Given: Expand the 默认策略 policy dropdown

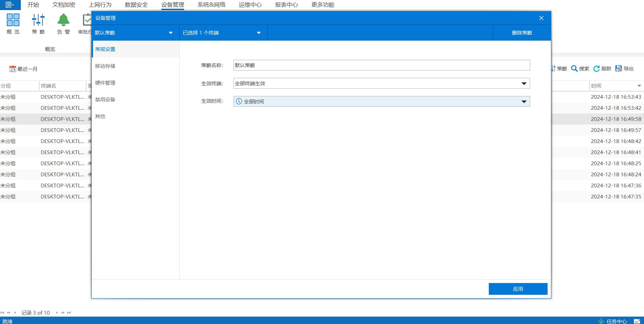Looking at the screenshot, I should (x=170, y=33).
